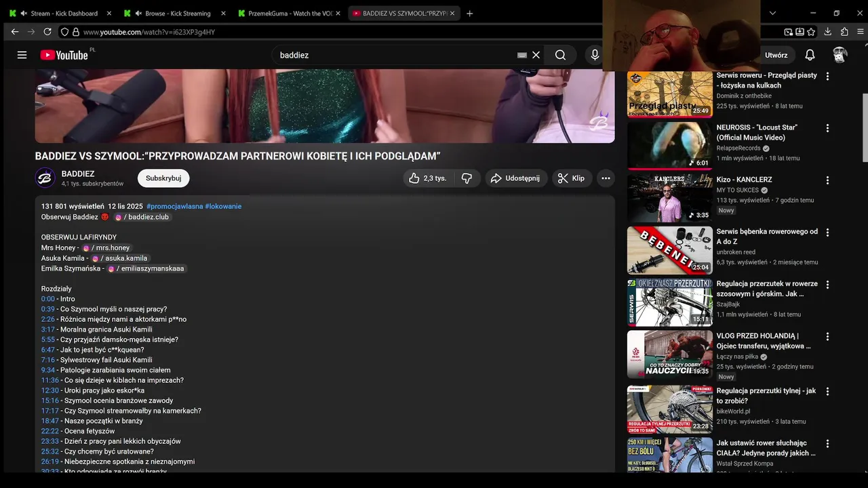Open browser extensions puzzle icon
The image size is (868, 488).
click(844, 31)
